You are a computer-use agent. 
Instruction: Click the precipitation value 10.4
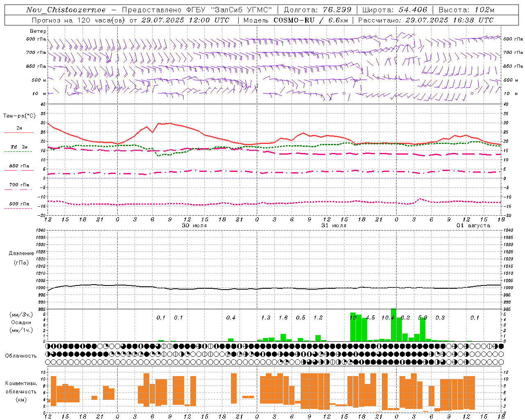pyautogui.click(x=388, y=318)
